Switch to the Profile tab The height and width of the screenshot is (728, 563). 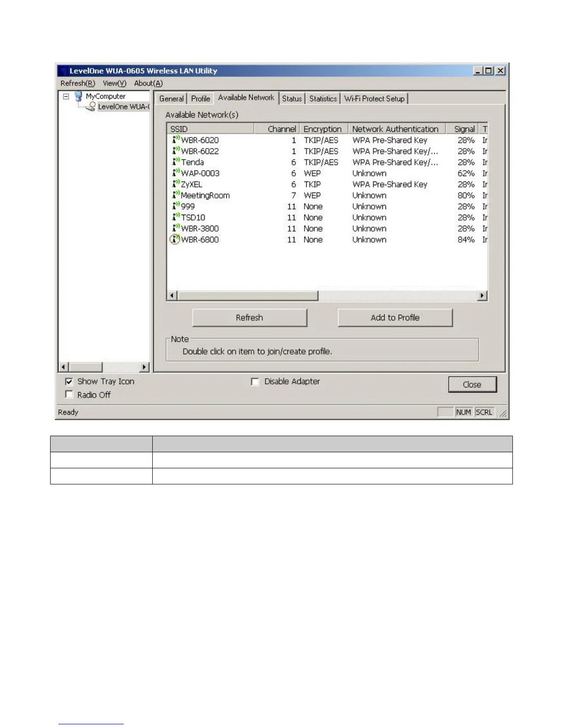[x=201, y=98]
